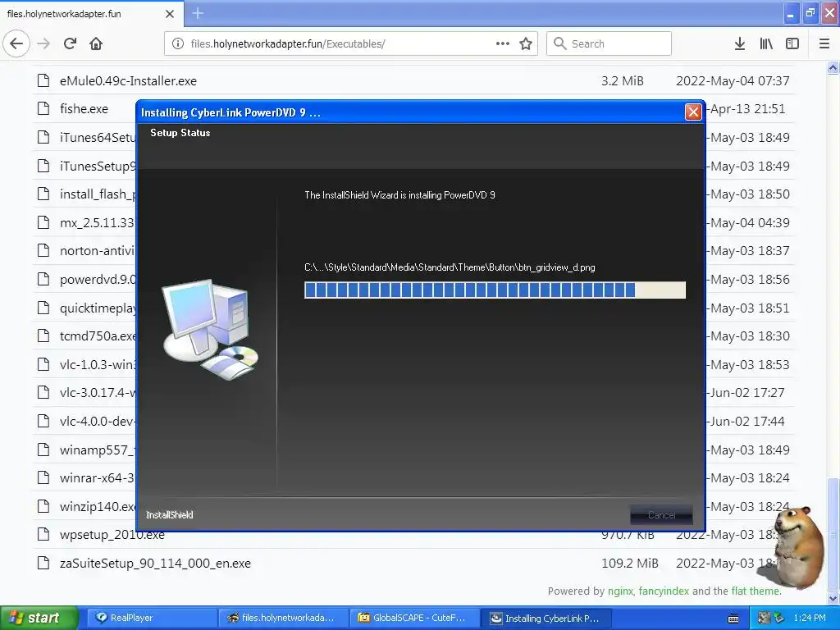The width and height of the screenshot is (840, 630).
Task: Open the Library icon
Action: (766, 43)
